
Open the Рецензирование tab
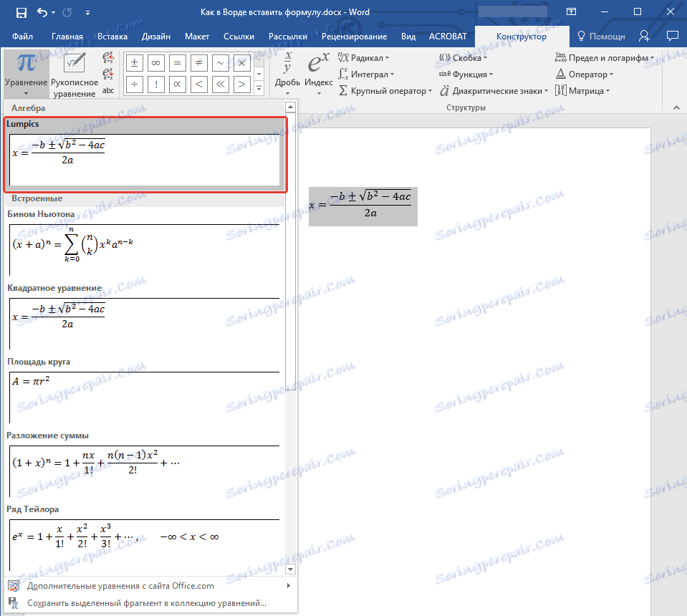point(354,37)
